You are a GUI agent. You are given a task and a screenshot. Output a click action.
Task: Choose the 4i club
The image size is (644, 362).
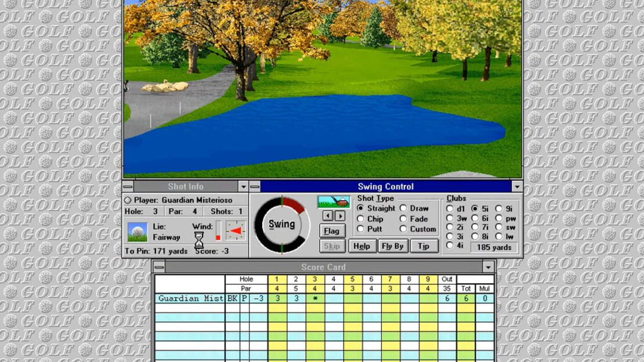[x=455, y=246]
